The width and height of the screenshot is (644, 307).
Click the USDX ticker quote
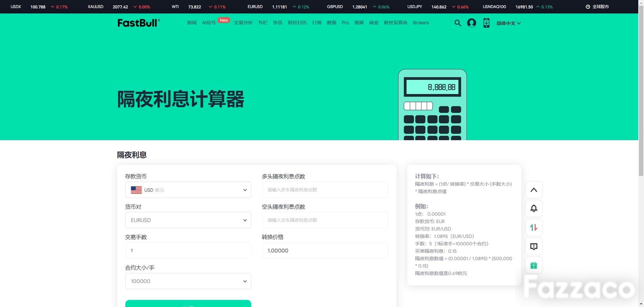pos(39,7)
